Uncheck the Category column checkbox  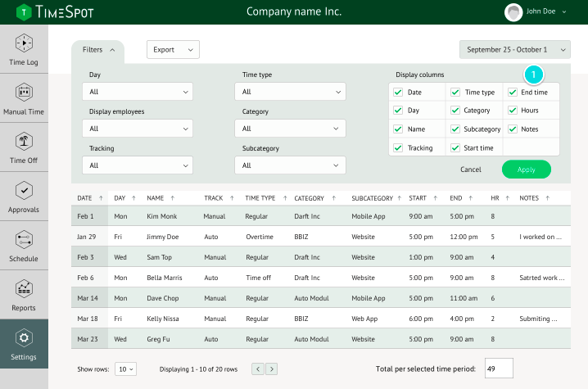click(x=455, y=111)
